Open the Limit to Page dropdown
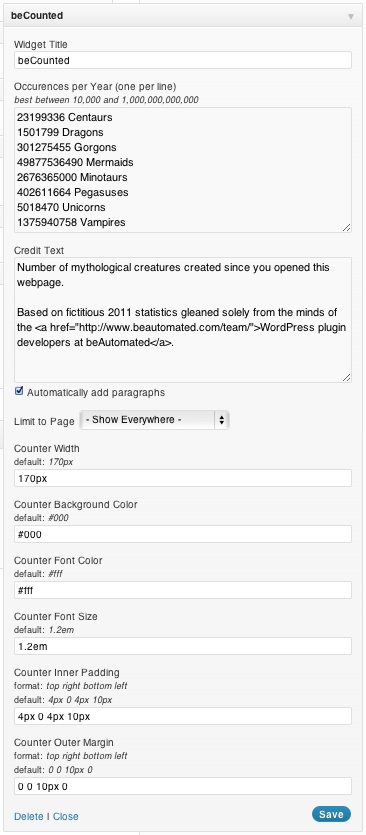The width and height of the screenshot is (366, 835). 154,420
